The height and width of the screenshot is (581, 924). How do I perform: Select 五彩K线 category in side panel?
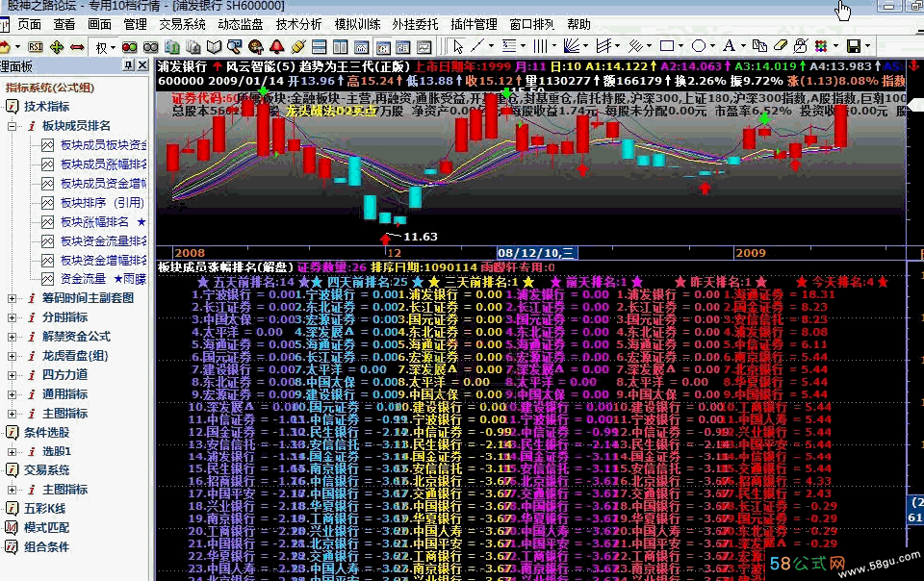tap(45, 509)
